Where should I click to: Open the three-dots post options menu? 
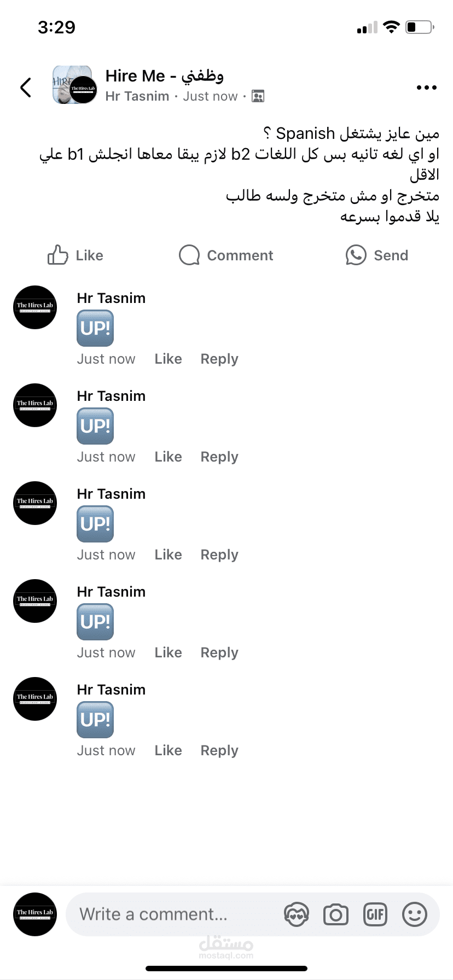426,87
